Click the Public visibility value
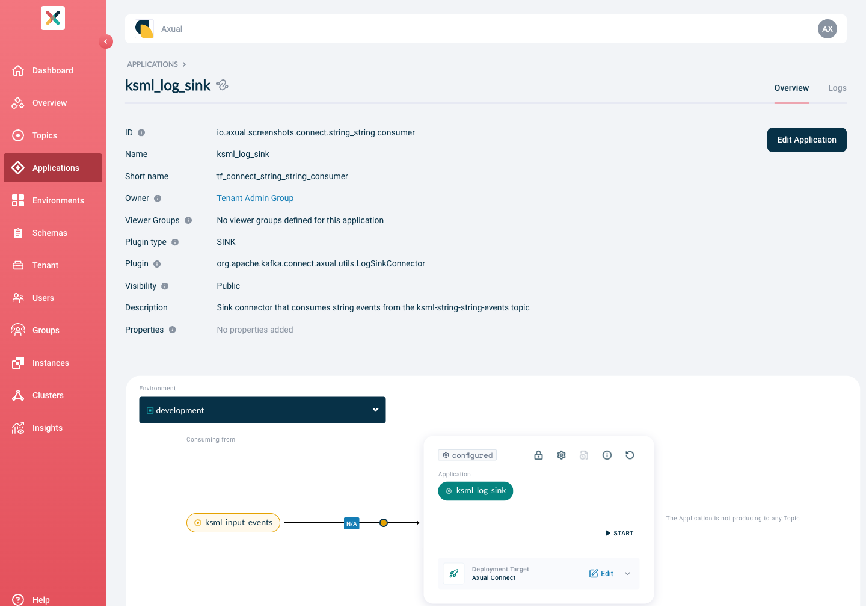This screenshot has height=616, width=866. [229, 286]
